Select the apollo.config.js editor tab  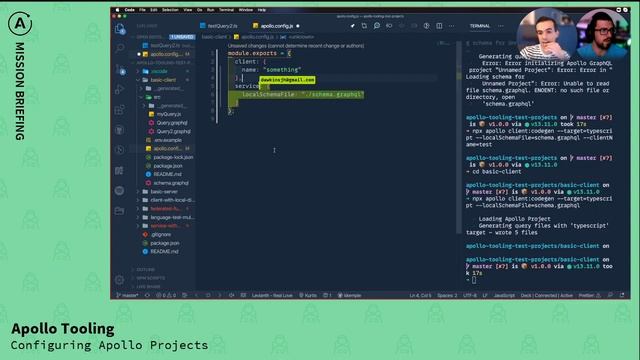pyautogui.click(x=276, y=26)
